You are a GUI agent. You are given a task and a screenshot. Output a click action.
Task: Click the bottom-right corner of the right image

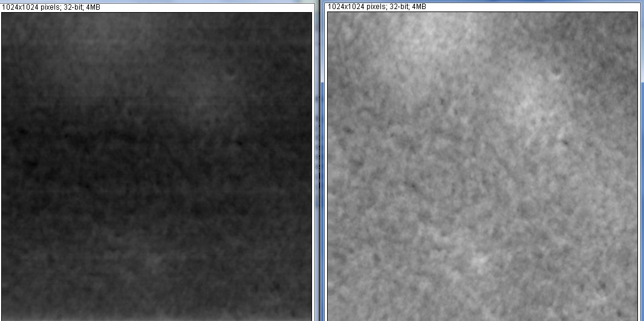637,319
